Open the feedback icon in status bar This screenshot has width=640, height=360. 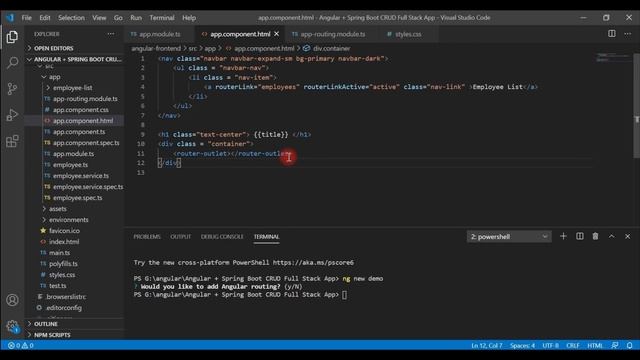[615, 345]
